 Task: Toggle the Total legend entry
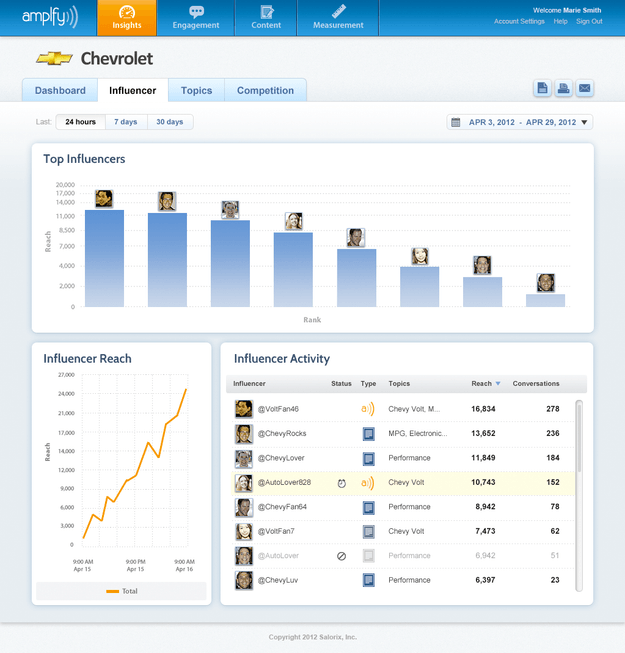(122, 591)
